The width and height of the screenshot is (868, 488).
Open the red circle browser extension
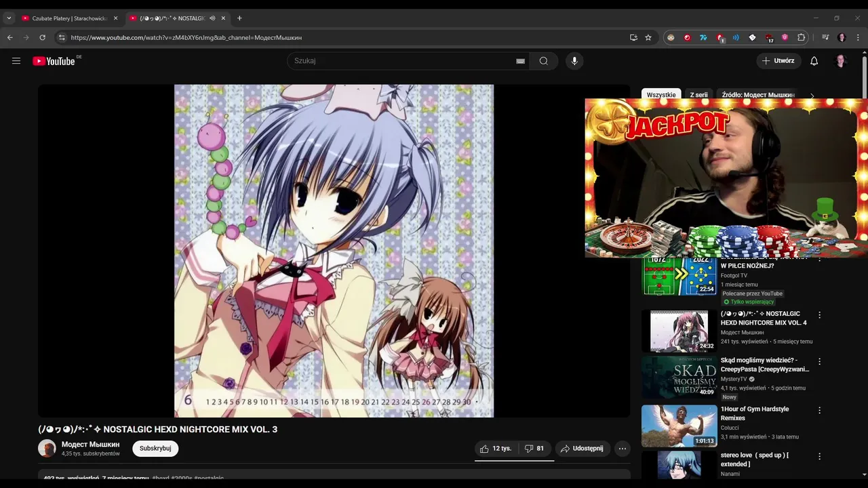tap(687, 37)
